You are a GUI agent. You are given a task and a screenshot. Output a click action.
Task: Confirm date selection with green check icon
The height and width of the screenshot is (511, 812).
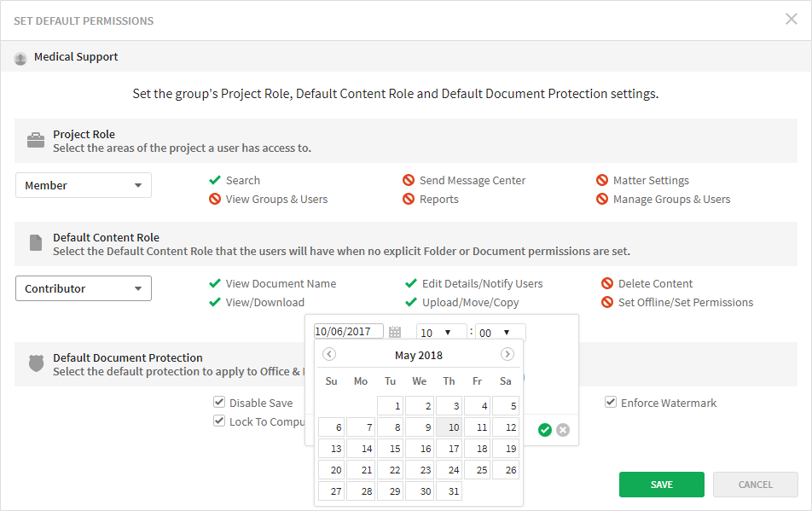(545, 430)
